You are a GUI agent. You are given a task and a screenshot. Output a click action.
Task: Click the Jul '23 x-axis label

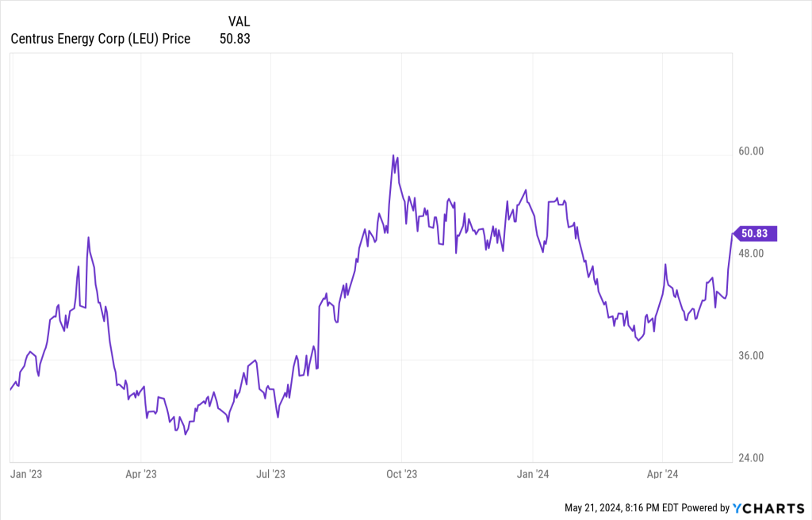pos(270,474)
